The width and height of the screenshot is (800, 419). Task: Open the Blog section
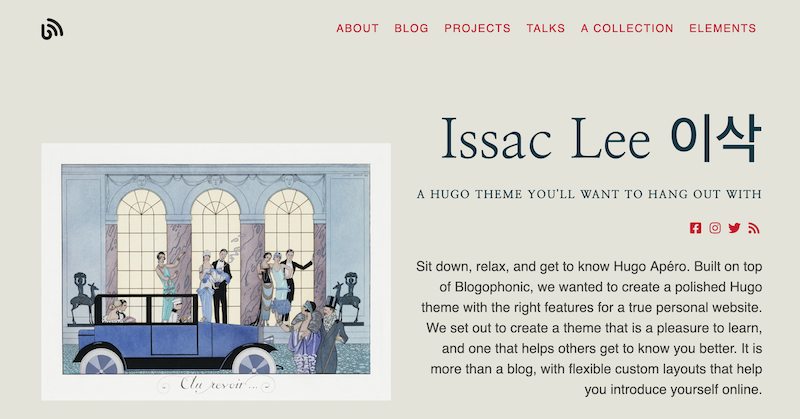click(x=411, y=28)
